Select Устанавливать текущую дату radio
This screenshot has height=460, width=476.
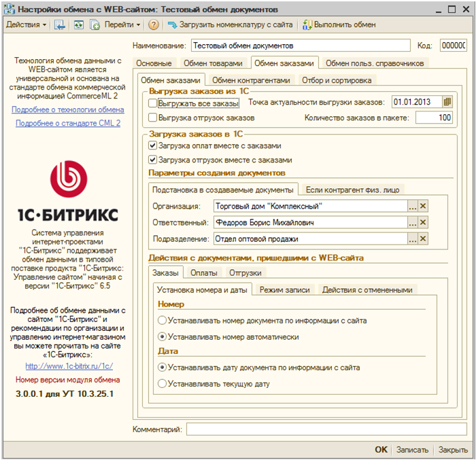click(162, 384)
